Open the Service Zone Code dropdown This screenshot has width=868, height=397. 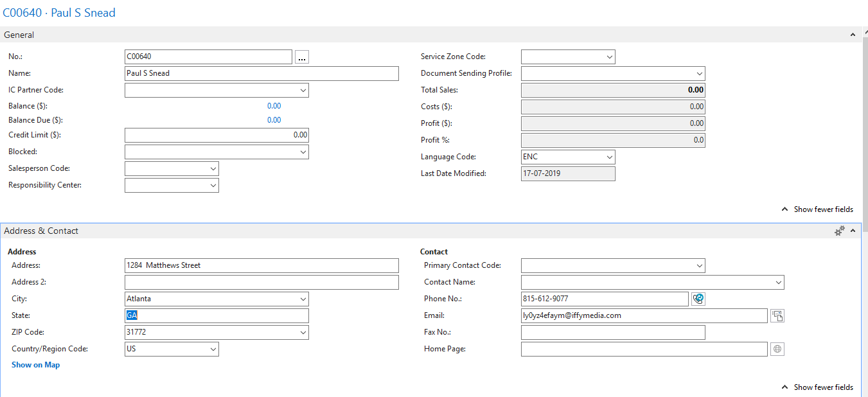(609, 57)
